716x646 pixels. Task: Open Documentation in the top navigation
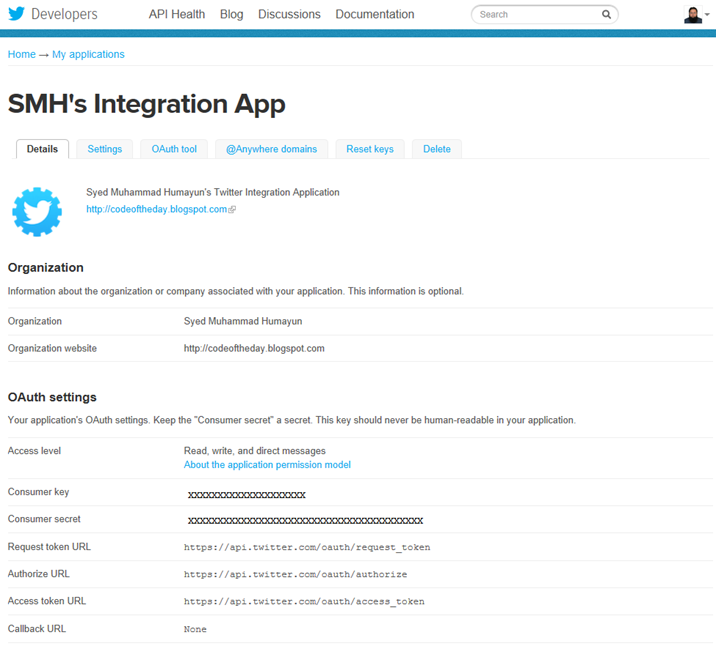click(x=375, y=14)
